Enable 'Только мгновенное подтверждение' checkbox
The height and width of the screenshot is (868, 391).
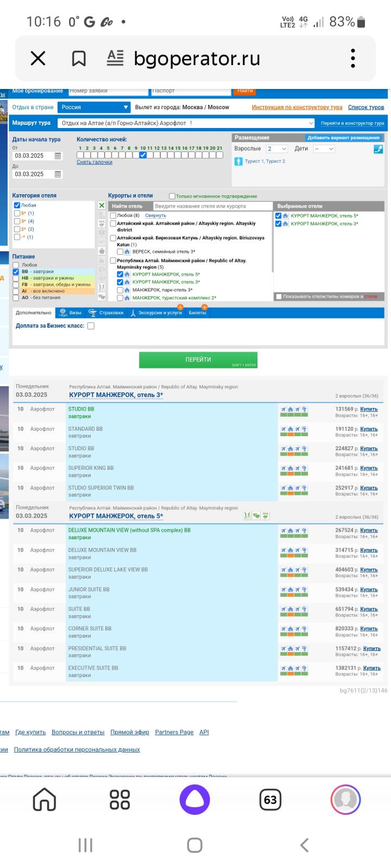pyautogui.click(x=172, y=196)
